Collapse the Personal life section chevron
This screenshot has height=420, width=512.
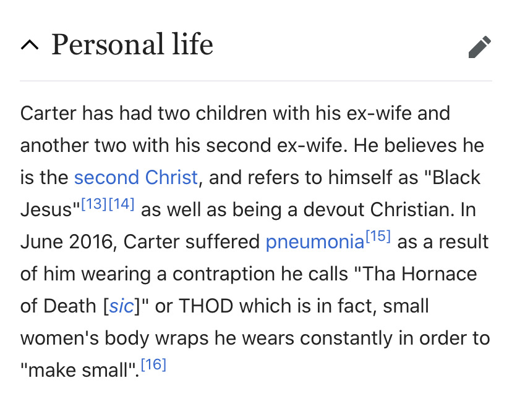(30, 45)
